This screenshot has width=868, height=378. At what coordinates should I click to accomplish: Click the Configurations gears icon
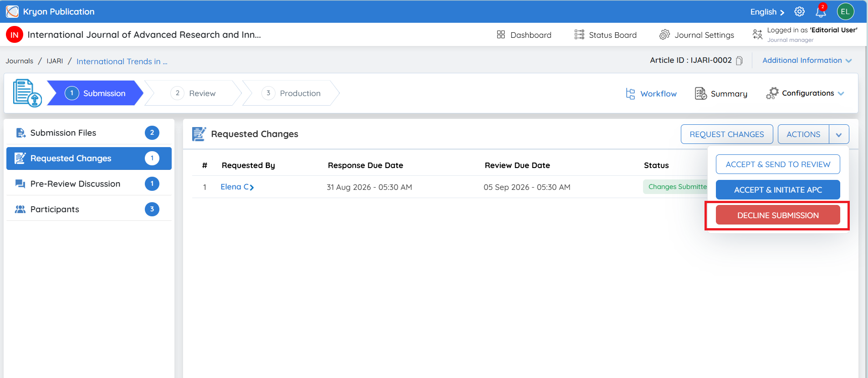772,93
